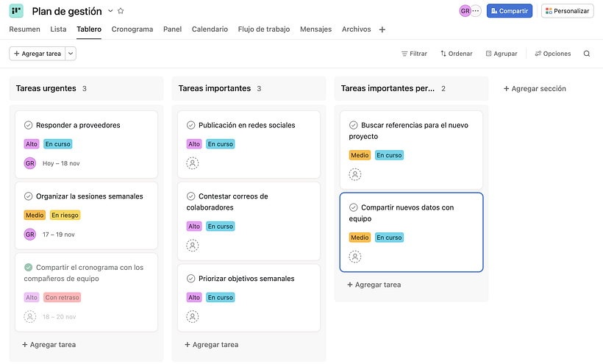The image size is (603, 364).
Task: Go to the Calendario tab
Action: pos(210,29)
